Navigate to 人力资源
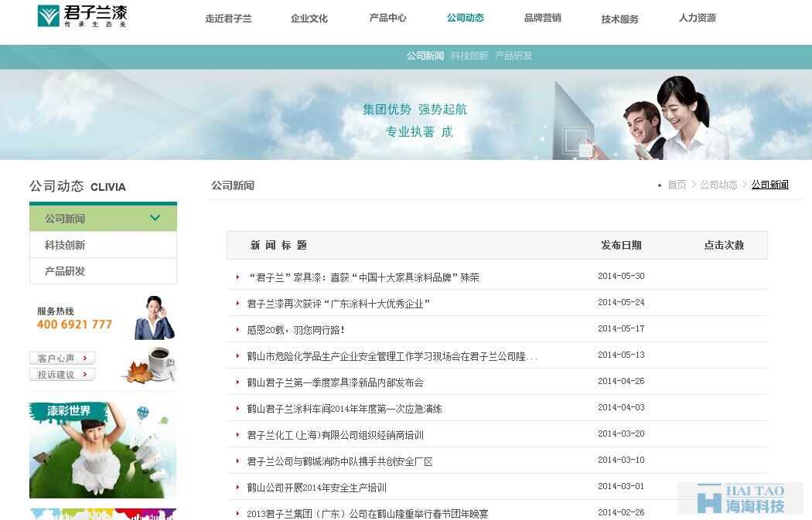The width and height of the screenshot is (812, 520). click(x=698, y=18)
